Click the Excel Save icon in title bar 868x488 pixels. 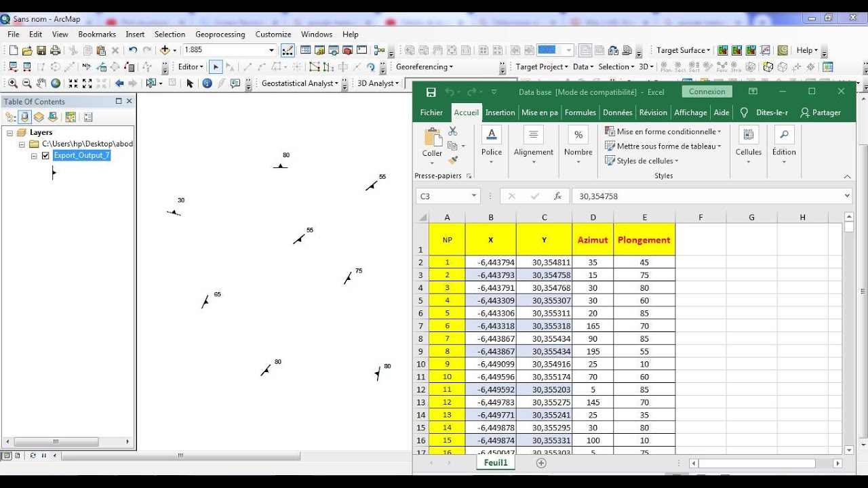point(431,92)
